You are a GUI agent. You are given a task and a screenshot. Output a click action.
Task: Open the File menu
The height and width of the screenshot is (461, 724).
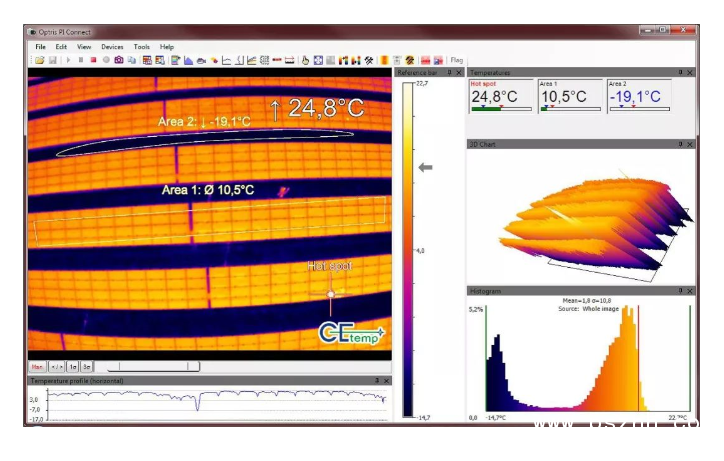pos(40,47)
